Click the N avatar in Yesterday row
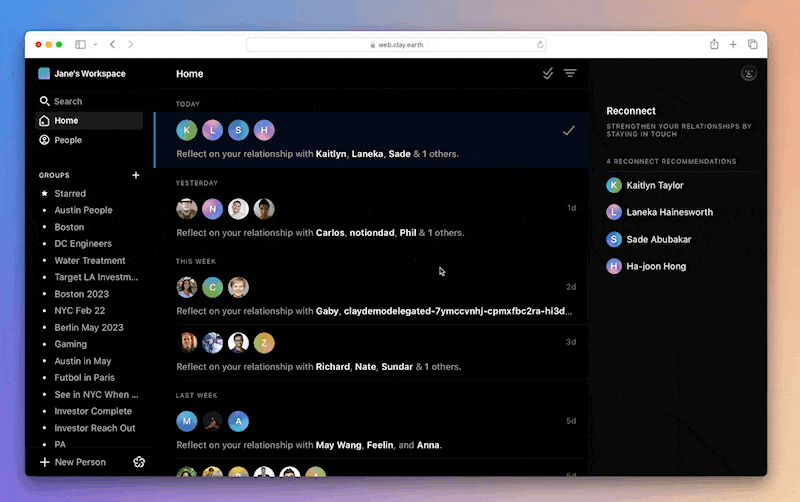The width and height of the screenshot is (800, 502). 212,209
